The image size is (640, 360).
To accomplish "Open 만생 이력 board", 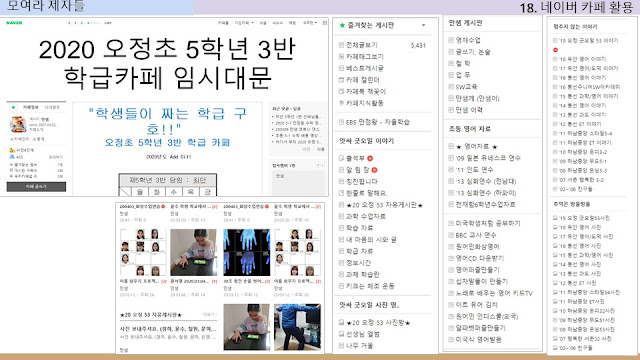I will pos(469,110).
